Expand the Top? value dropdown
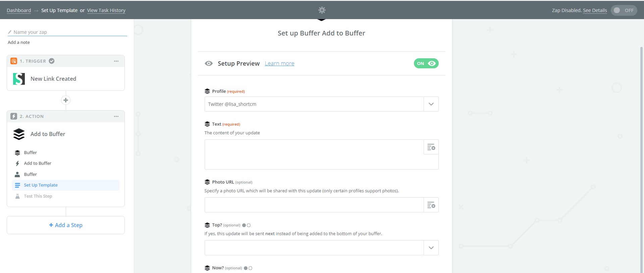Viewport: 644px width, 273px height. pyautogui.click(x=431, y=248)
